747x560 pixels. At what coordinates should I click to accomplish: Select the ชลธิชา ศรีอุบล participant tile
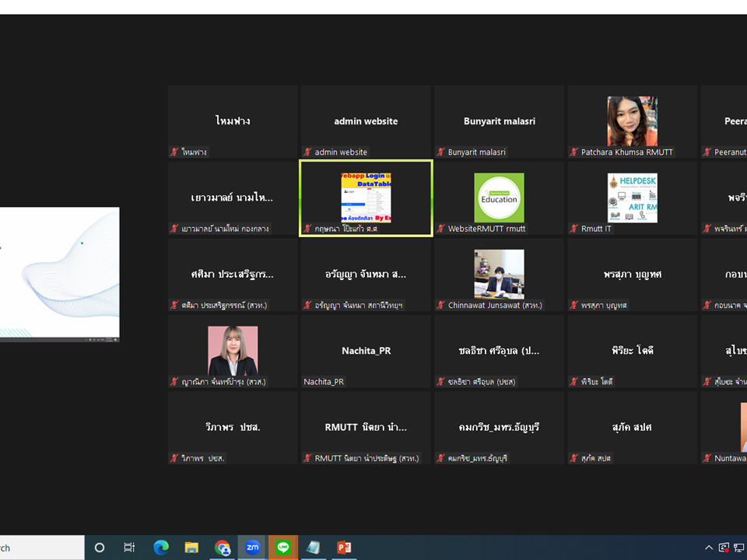500,352
